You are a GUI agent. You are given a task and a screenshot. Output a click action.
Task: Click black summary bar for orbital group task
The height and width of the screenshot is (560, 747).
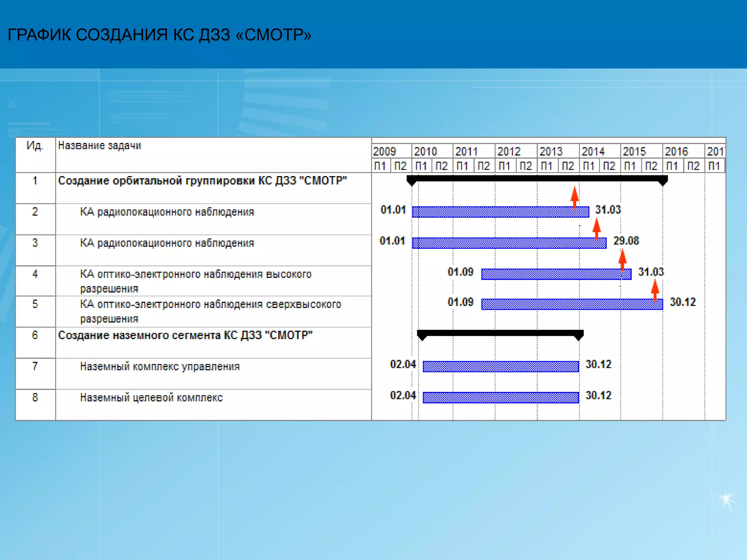point(537,178)
